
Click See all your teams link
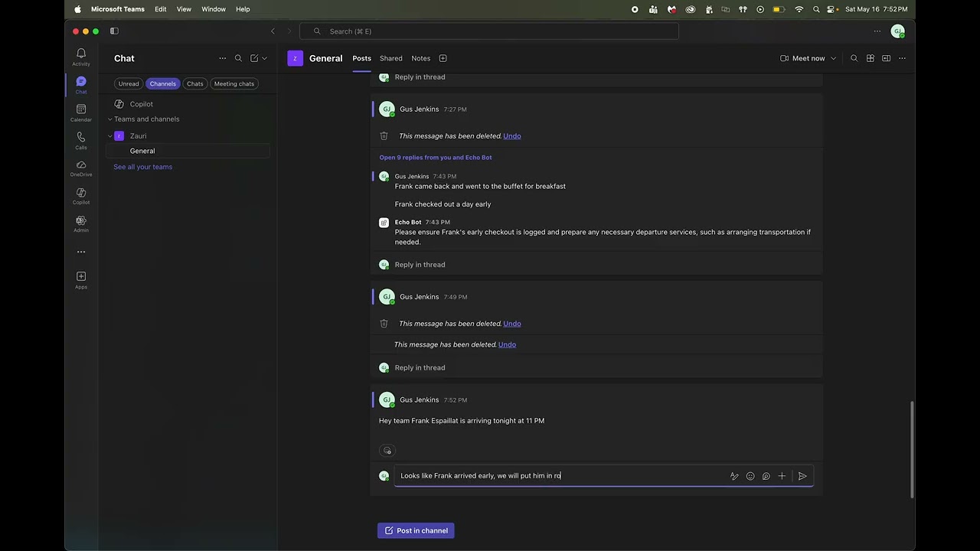click(142, 167)
